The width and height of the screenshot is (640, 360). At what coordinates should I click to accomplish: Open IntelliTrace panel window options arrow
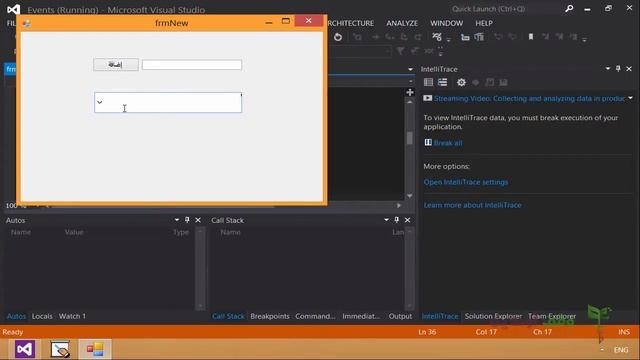point(608,69)
